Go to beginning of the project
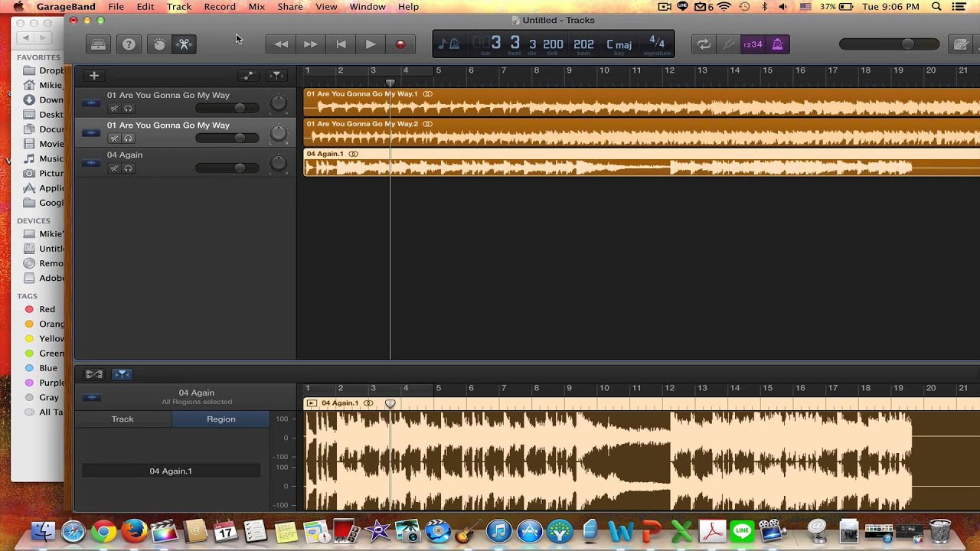 [x=341, y=44]
